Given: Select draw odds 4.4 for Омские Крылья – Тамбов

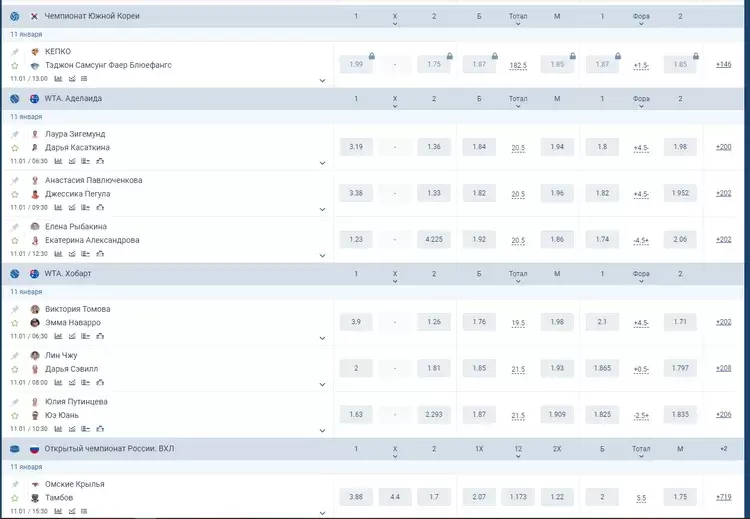Looking at the screenshot, I should click(395, 497).
